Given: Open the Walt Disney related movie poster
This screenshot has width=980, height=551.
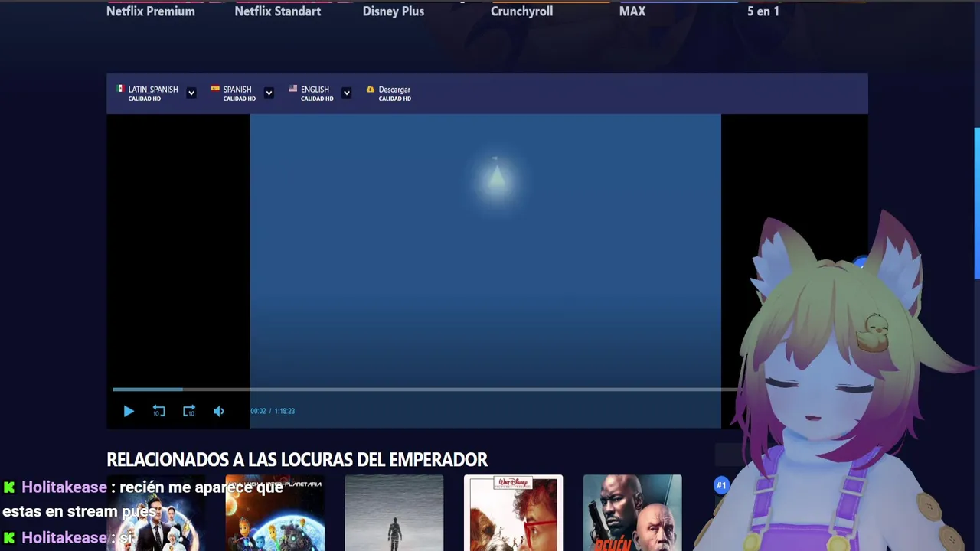Looking at the screenshot, I should pos(514,513).
